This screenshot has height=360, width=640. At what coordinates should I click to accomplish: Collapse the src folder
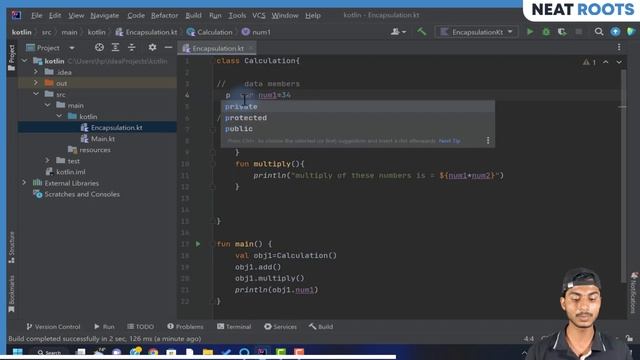[x=36, y=94]
